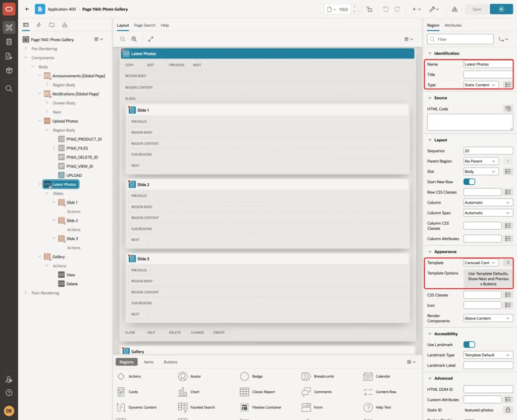
Task: Go back using the left arrow
Action: coord(27,9)
